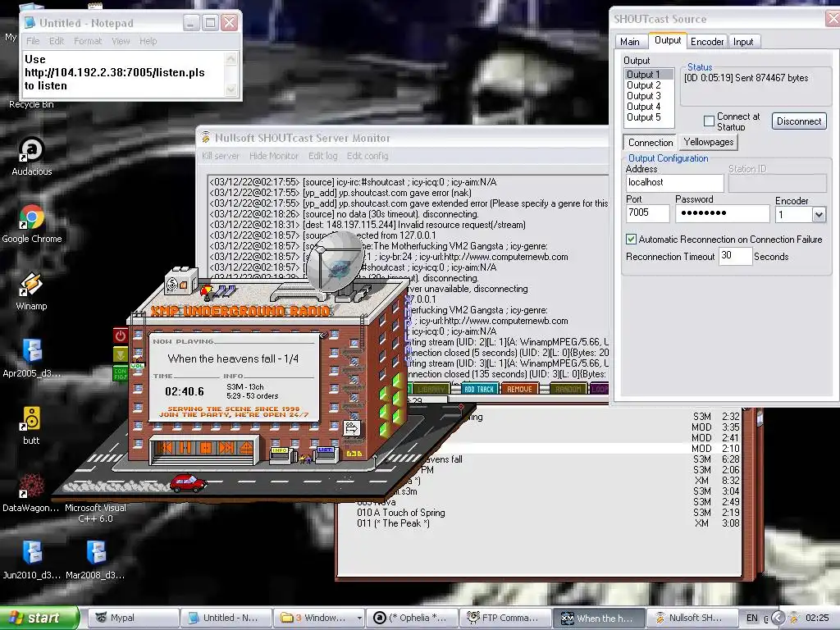Viewport: 840px width, 630px height.
Task: Click the yellow-green minimize arrow on XMPlay skin
Action: coord(121,354)
